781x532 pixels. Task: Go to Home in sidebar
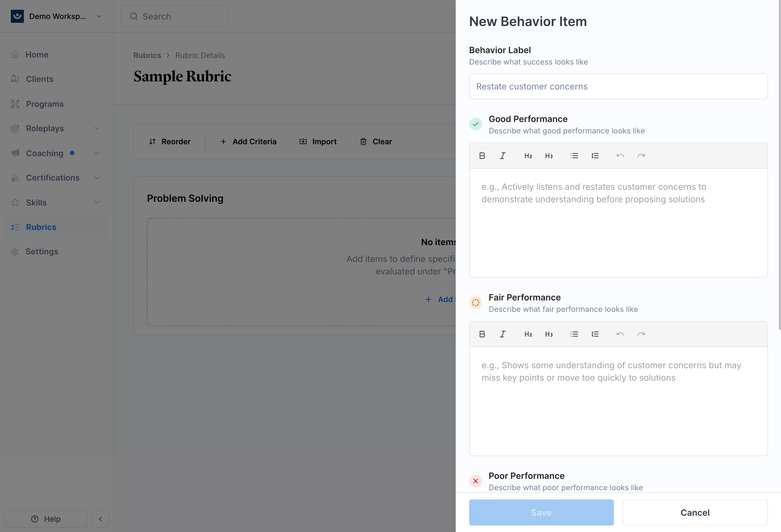click(x=56, y=55)
